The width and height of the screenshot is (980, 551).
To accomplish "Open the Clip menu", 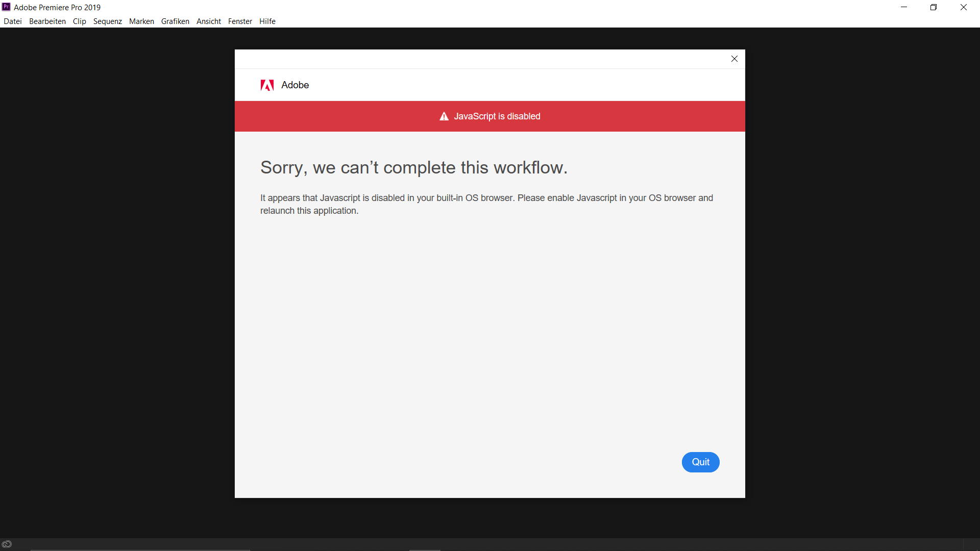I will click(79, 21).
